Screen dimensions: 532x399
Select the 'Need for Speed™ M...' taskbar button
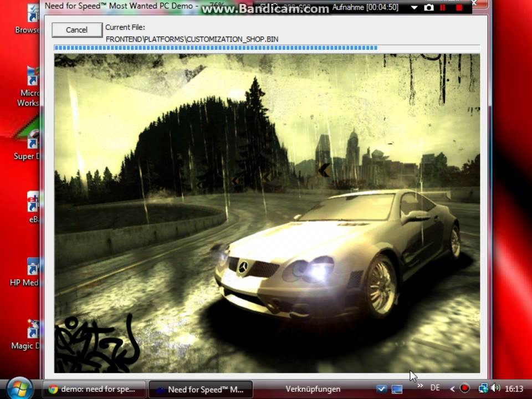[x=201, y=389]
